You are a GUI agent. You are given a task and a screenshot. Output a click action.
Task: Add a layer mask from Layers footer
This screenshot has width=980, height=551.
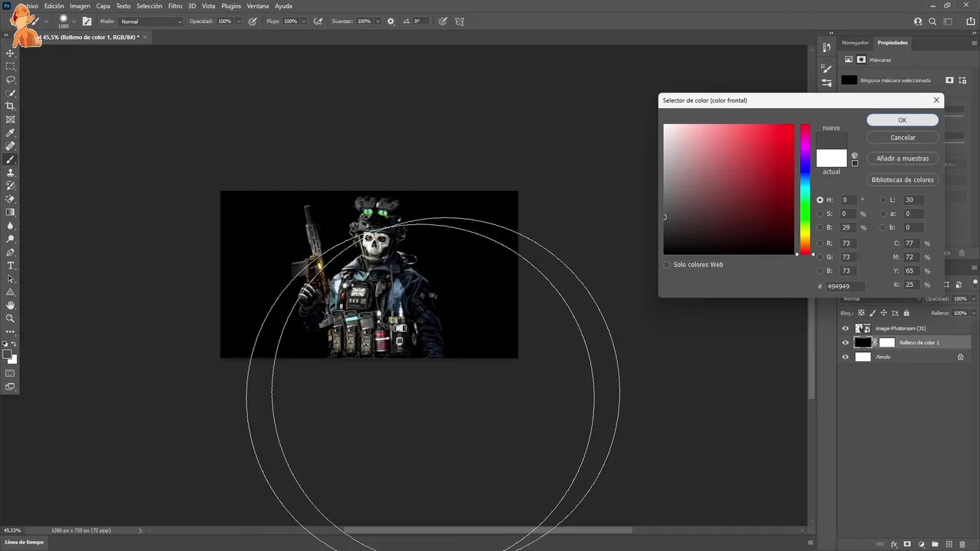[x=907, y=544]
